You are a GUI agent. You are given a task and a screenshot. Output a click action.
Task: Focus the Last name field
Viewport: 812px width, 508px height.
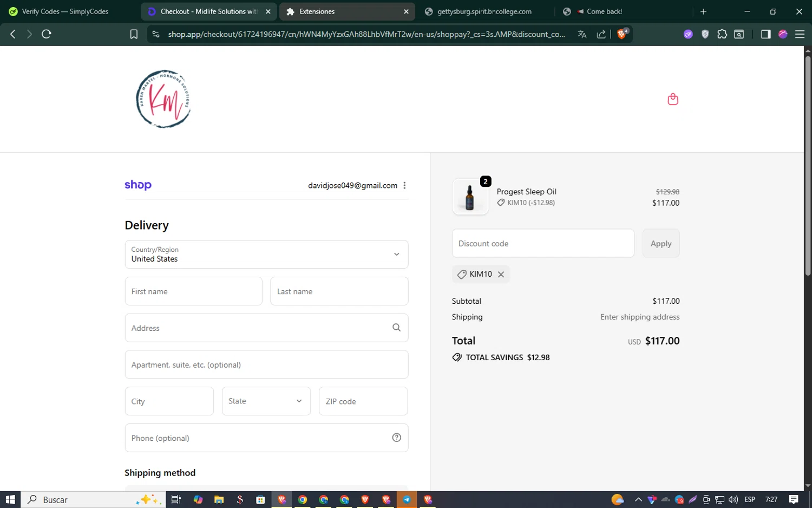pos(339,291)
